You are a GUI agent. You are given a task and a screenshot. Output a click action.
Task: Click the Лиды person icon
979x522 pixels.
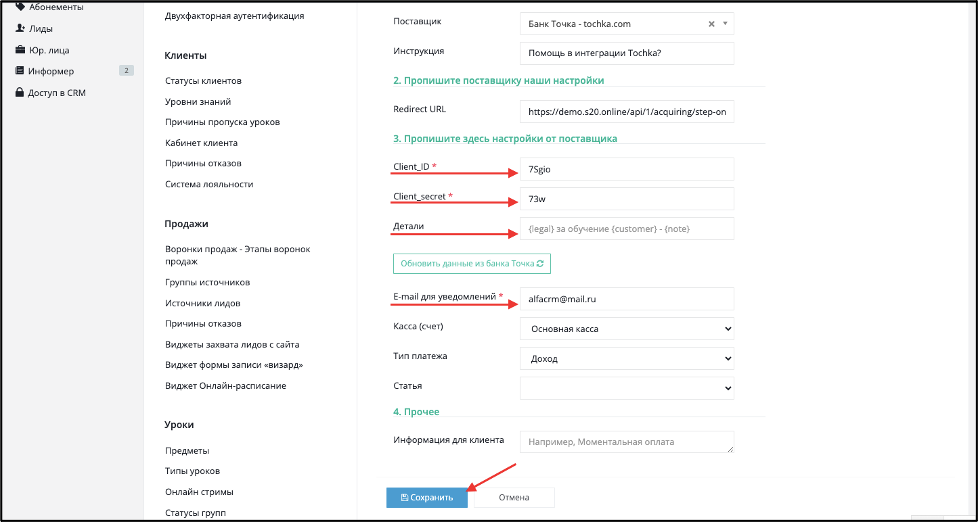tap(19, 29)
